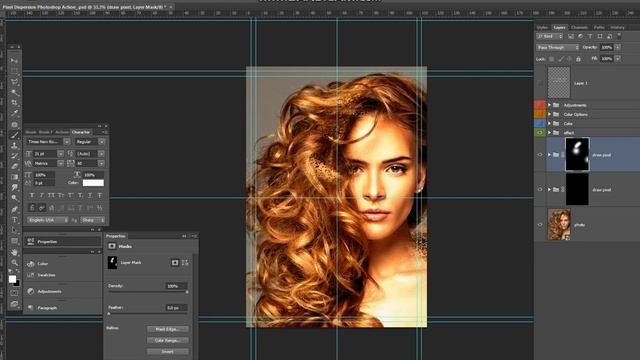Click the photo layer thumbnail
The height and width of the screenshot is (360, 640).
[559, 224]
